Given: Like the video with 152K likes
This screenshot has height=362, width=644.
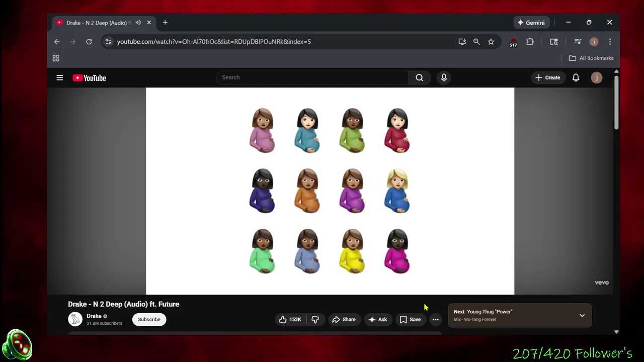Looking at the screenshot, I should click(x=290, y=319).
